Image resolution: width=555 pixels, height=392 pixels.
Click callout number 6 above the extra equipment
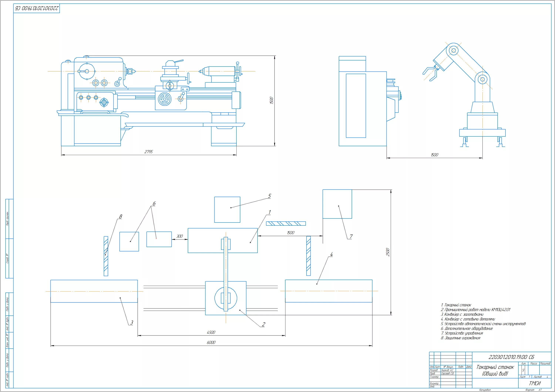point(154,204)
